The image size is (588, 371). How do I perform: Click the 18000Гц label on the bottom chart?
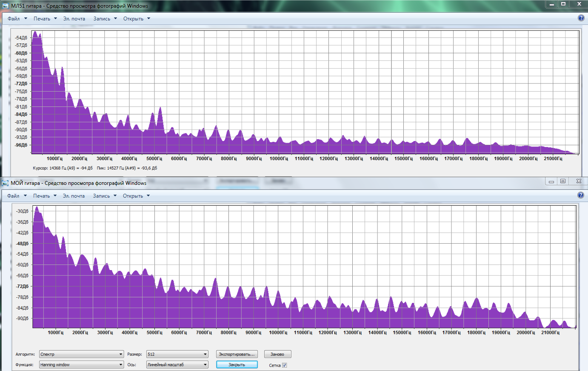click(x=476, y=333)
